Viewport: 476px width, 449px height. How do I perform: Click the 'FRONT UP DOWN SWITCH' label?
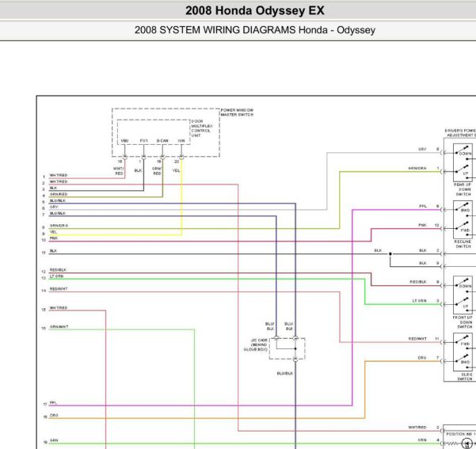(x=463, y=322)
